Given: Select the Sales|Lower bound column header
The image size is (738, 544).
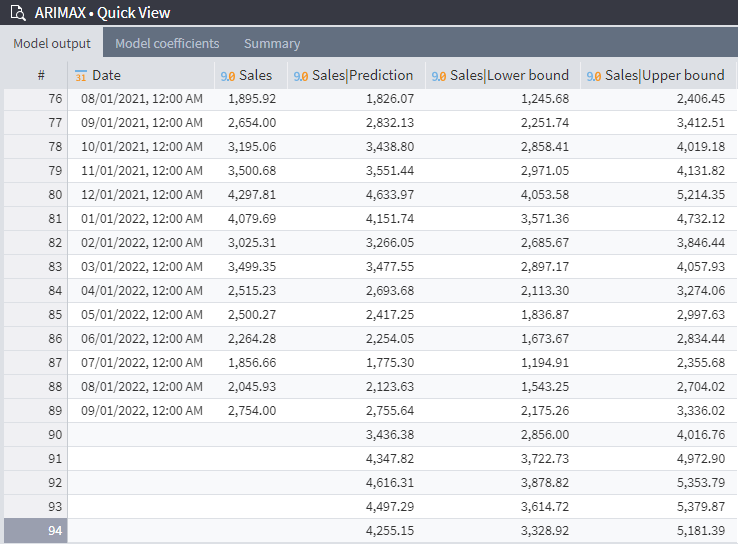Looking at the screenshot, I should coord(503,75).
